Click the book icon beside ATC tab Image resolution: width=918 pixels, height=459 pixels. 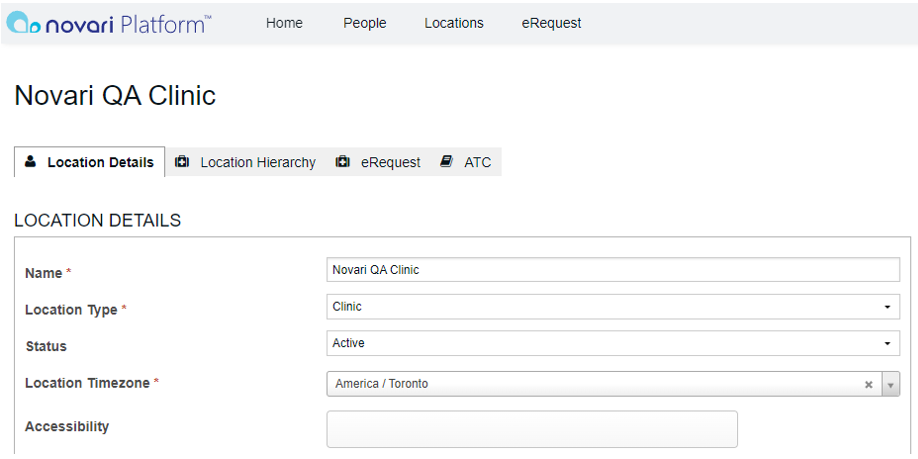(446, 162)
